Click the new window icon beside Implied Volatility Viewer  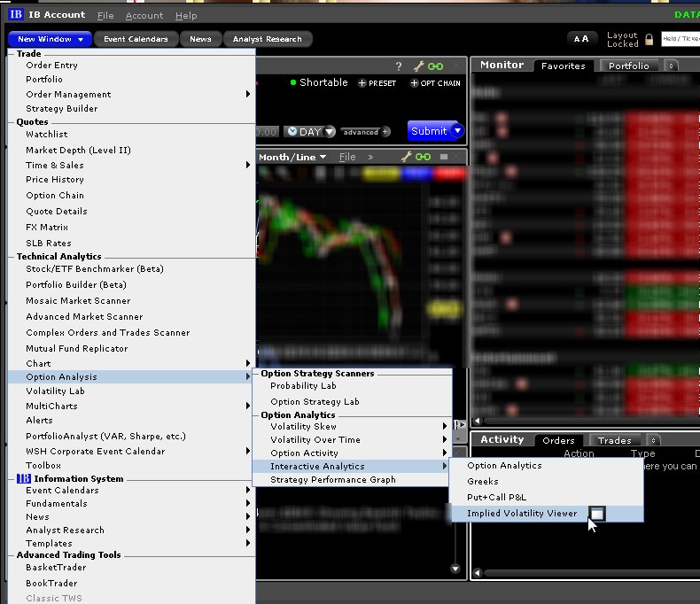(597, 514)
